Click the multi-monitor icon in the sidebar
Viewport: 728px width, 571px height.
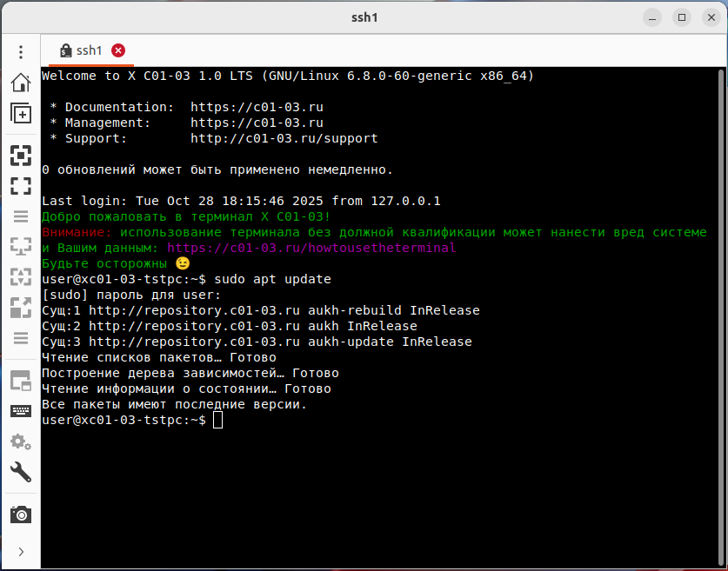tap(20, 247)
